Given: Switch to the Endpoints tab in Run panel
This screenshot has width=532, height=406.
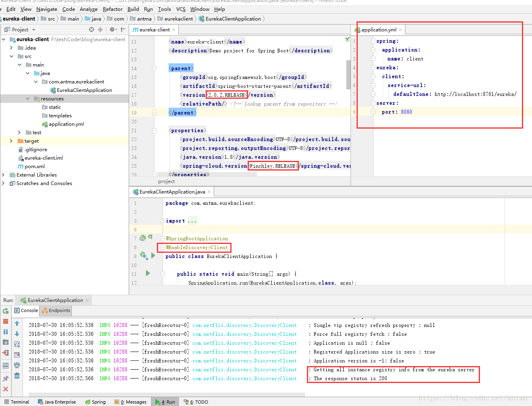Looking at the screenshot, I should coord(56,310).
